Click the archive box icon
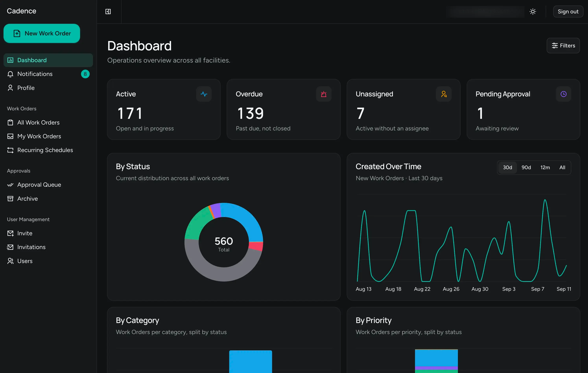The width and height of the screenshot is (588, 373). pyautogui.click(x=10, y=199)
